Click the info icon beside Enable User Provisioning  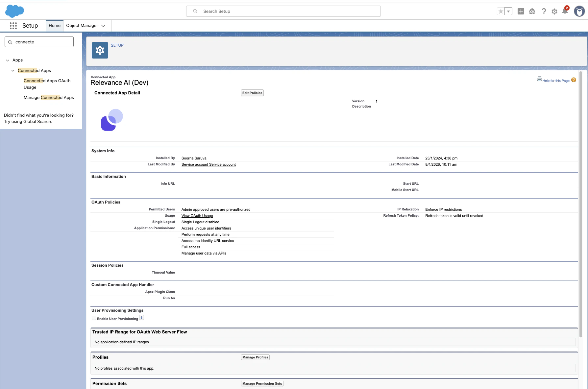[x=141, y=317]
